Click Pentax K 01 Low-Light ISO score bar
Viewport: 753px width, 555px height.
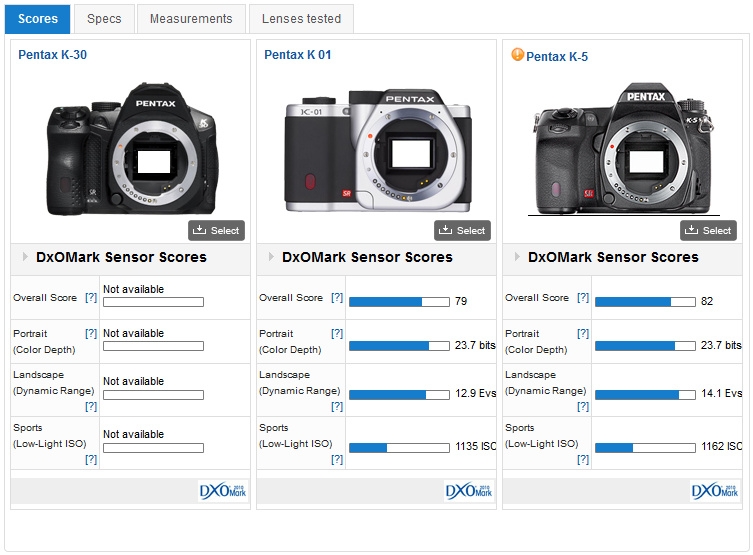(x=399, y=448)
